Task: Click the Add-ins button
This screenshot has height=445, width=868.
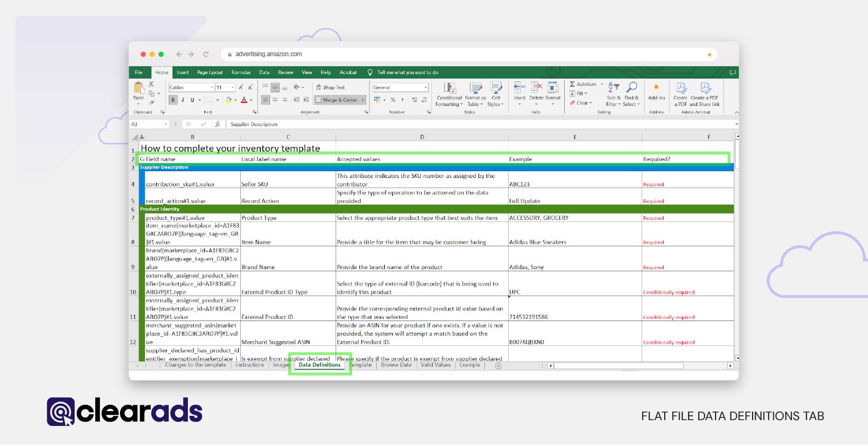Action: tap(657, 91)
